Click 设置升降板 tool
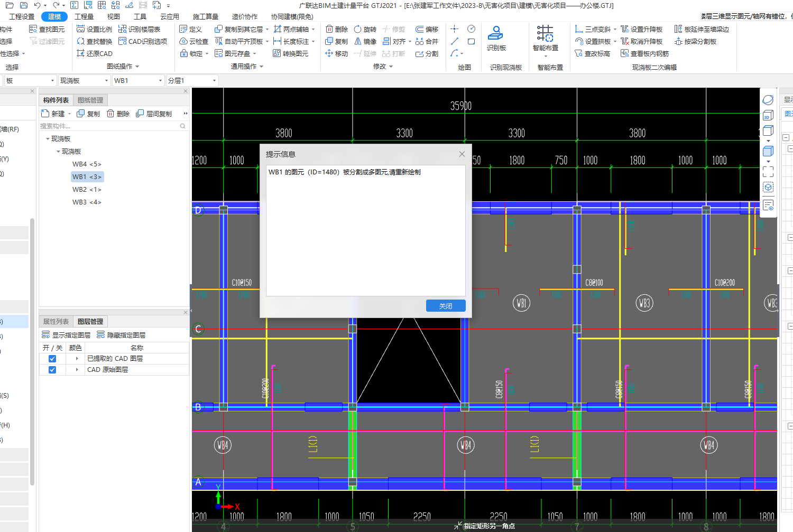The height and width of the screenshot is (532, 793). coord(642,29)
